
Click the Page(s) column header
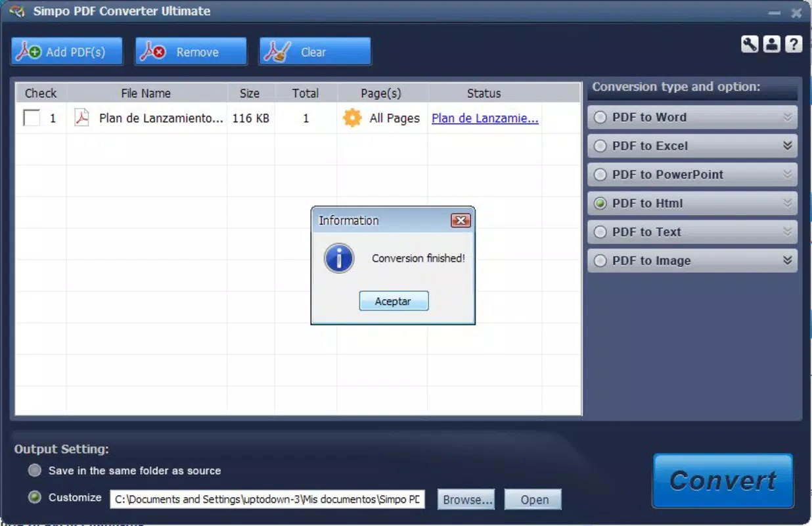pos(381,93)
